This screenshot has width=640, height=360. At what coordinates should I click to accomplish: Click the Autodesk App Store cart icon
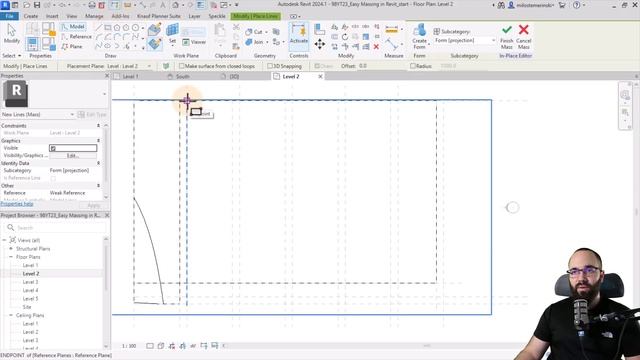(562, 5)
